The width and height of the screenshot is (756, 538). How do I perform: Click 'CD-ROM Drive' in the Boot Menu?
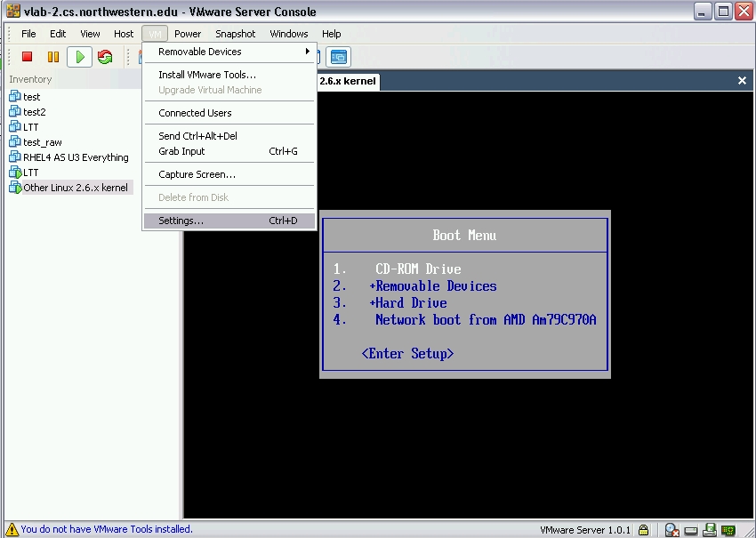tap(418, 269)
